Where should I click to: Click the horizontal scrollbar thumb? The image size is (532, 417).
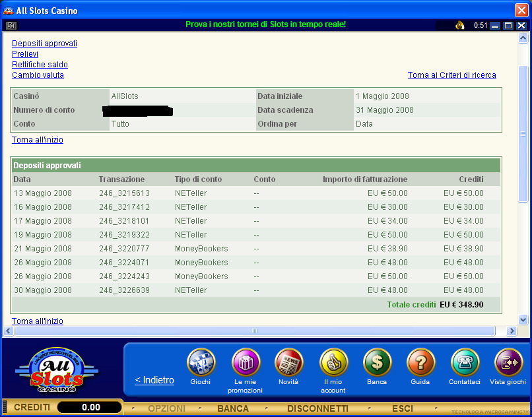255,331
